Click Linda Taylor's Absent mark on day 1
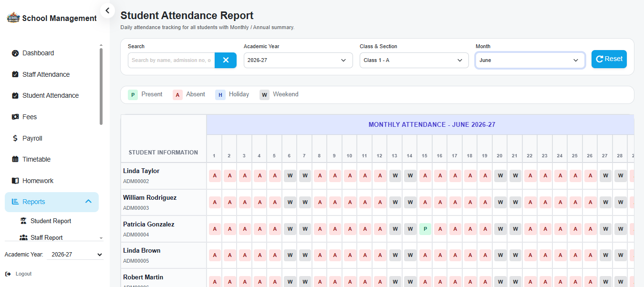The image size is (644, 287). click(215, 175)
